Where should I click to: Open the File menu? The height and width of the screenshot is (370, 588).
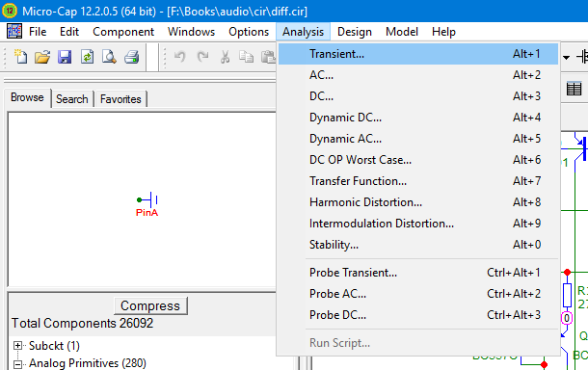pos(38,32)
